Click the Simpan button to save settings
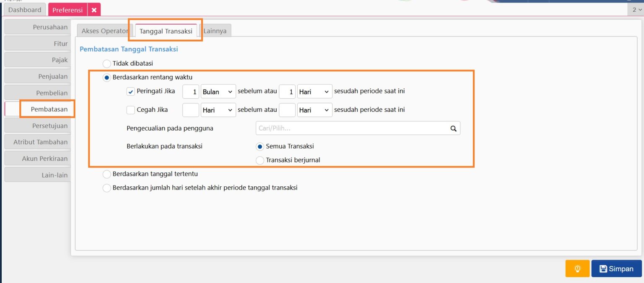 (x=616, y=268)
